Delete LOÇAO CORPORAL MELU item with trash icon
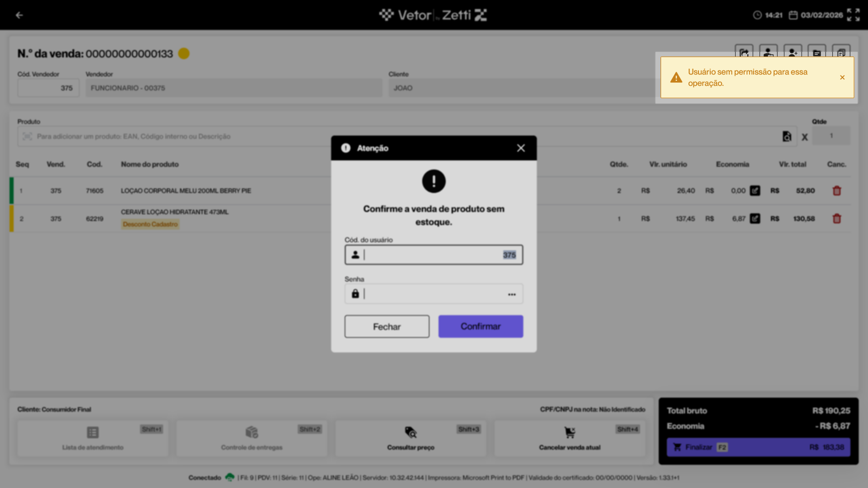Screen dimensions: 868x488 coord(837,191)
